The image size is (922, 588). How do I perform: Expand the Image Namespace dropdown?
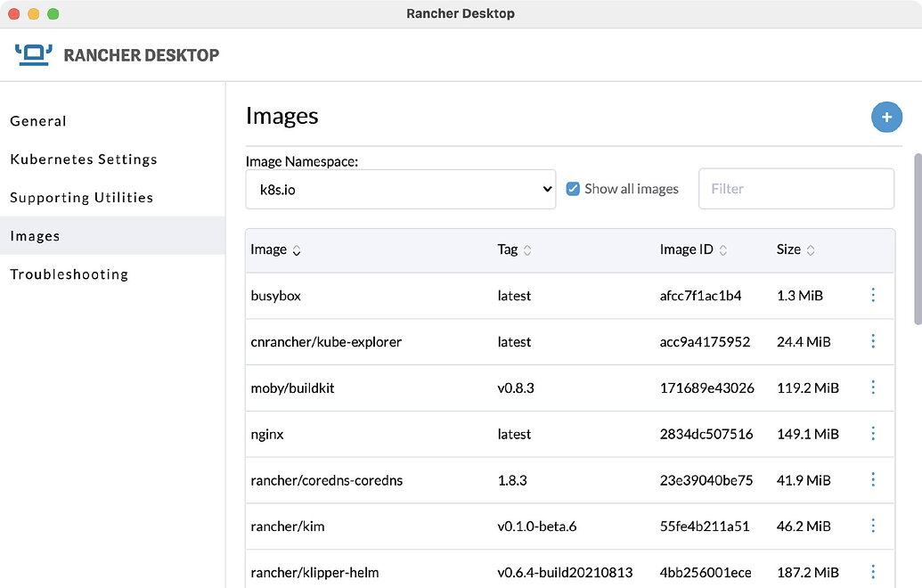400,190
